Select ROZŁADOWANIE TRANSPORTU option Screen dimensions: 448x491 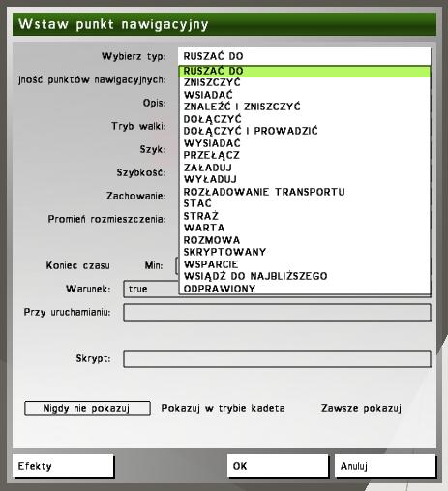coord(304,192)
